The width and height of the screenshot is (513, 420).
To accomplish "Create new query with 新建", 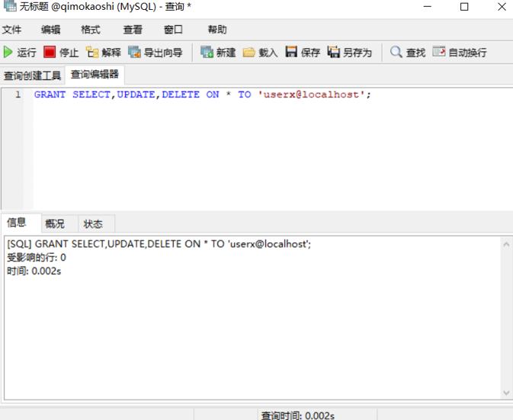I will click(218, 53).
